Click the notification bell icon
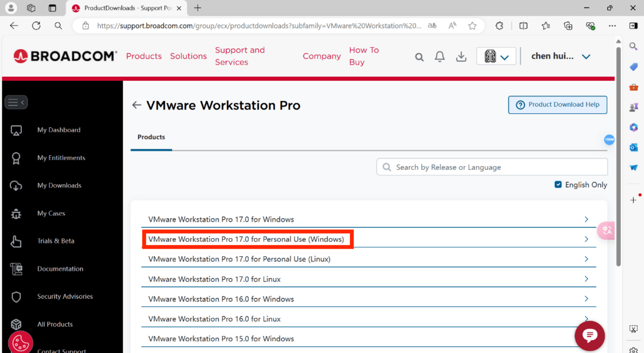This screenshot has height=353, width=644. pyautogui.click(x=439, y=56)
